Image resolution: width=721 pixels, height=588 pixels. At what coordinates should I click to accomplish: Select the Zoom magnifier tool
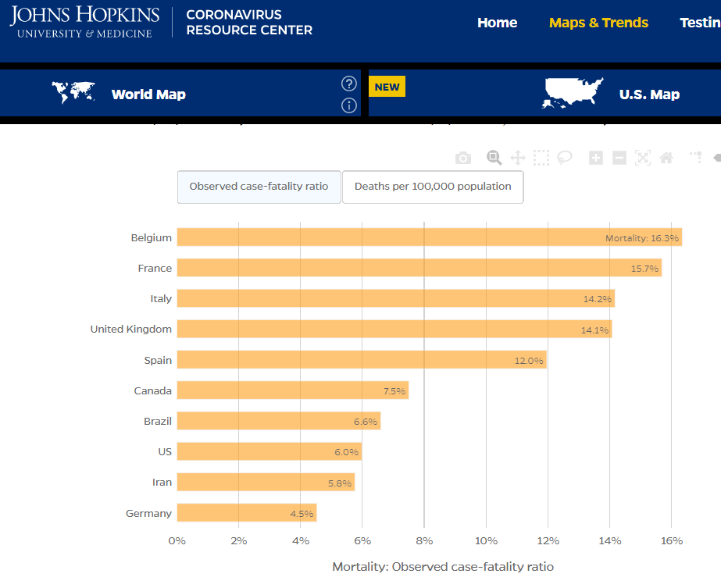click(494, 158)
